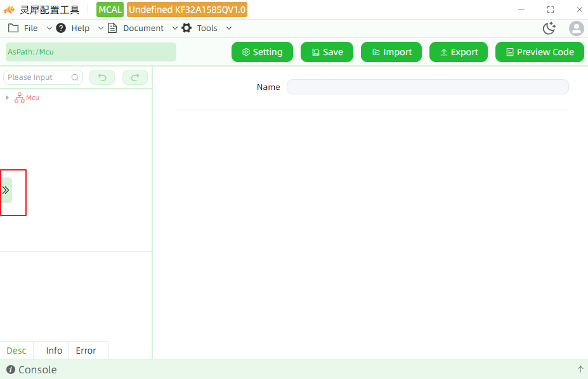Focus the Please Input search box
The width and height of the screenshot is (588, 379).
pos(43,77)
